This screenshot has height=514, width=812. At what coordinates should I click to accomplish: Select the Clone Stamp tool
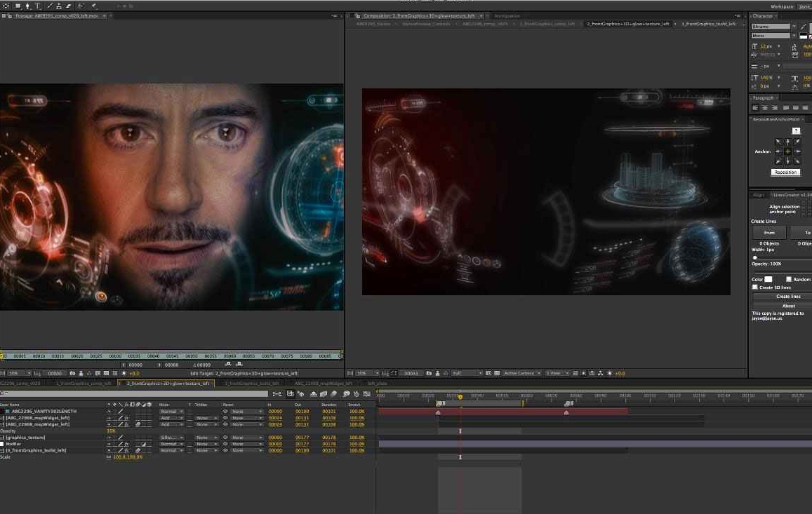click(58, 6)
